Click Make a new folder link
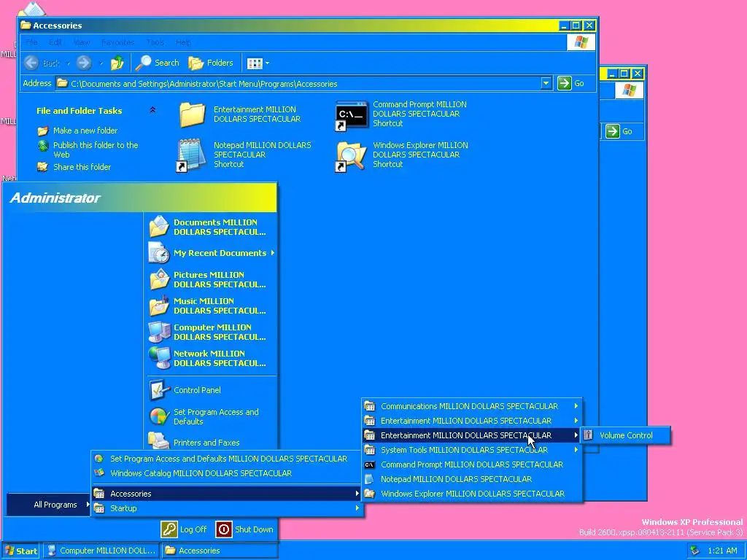 (x=85, y=131)
